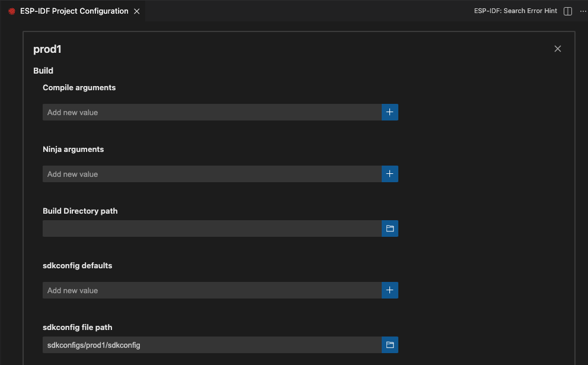Image resolution: width=588 pixels, height=365 pixels.
Task: Click into the Ninja arguments text box
Action: click(212, 174)
